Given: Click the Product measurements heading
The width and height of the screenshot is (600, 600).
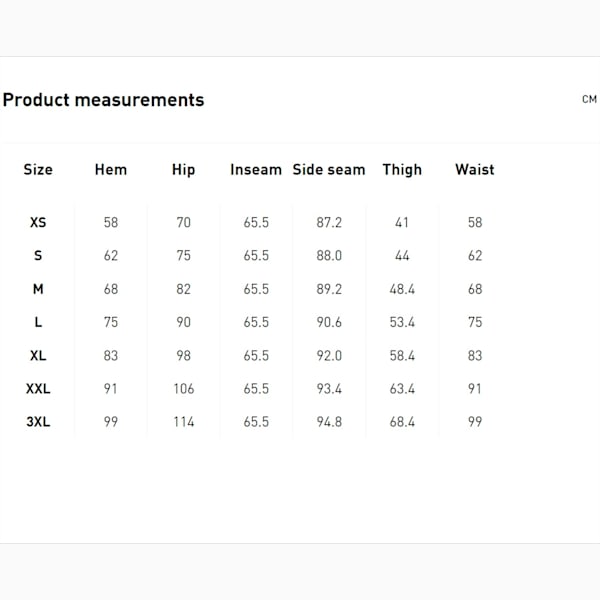Looking at the screenshot, I should pyautogui.click(x=103, y=100).
